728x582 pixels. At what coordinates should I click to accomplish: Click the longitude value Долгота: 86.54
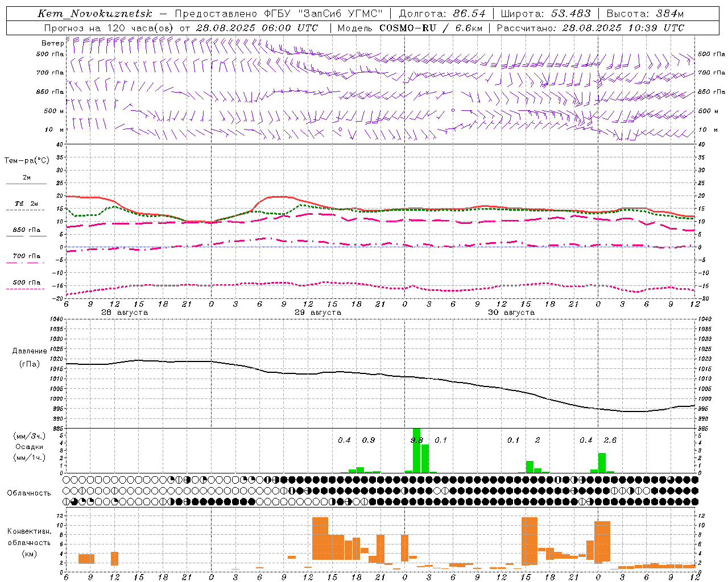pyautogui.click(x=442, y=14)
